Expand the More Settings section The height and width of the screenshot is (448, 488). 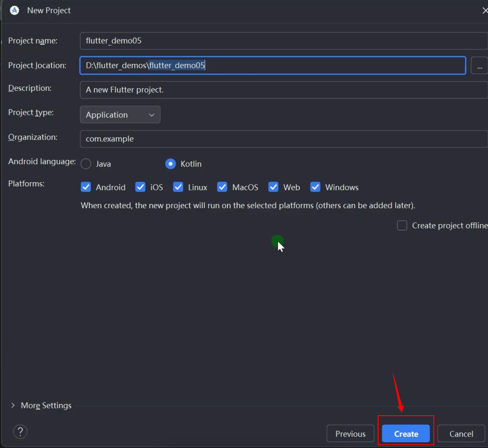[41, 405]
